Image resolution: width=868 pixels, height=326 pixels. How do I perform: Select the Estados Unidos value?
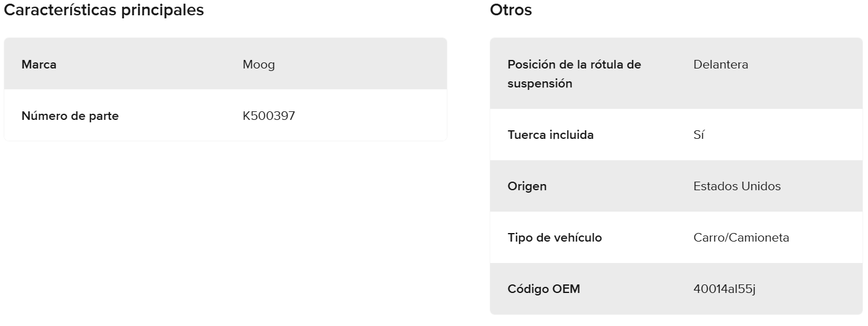737,186
